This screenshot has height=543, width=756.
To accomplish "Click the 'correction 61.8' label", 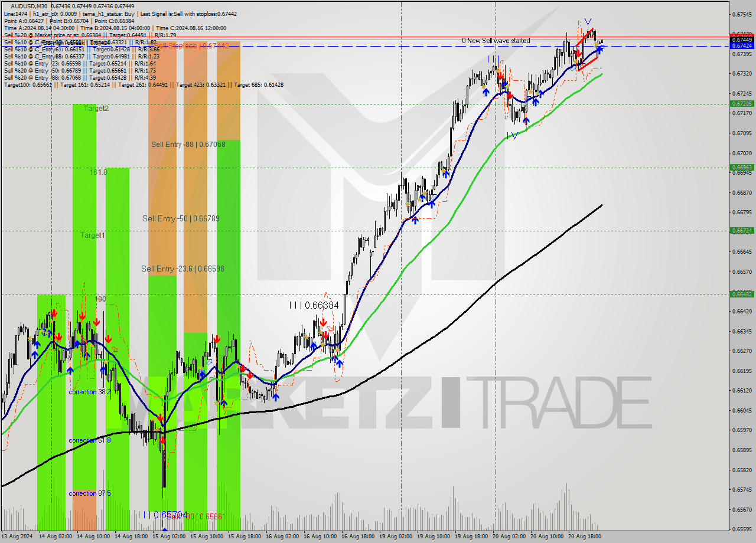I will click(89, 440).
